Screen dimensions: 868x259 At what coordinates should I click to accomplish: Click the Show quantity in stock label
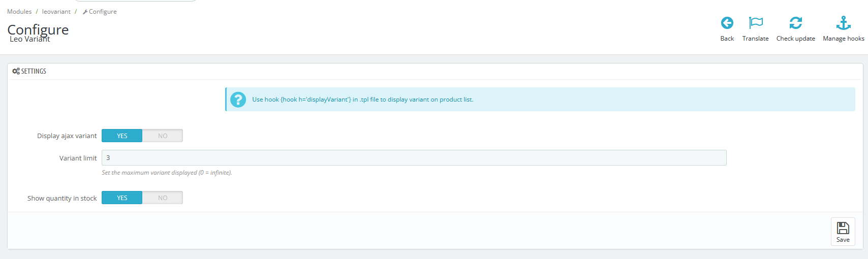[62, 198]
